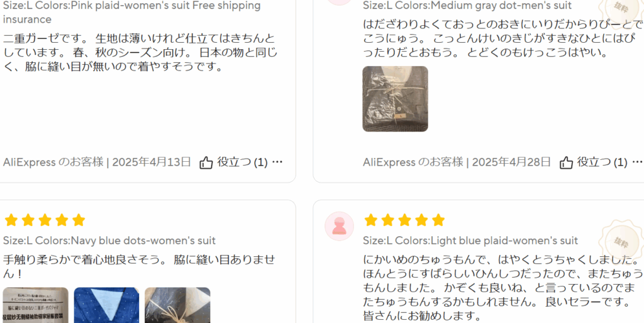
Task: Click thumbs-up icon on April 13 review
Action: 206,162
